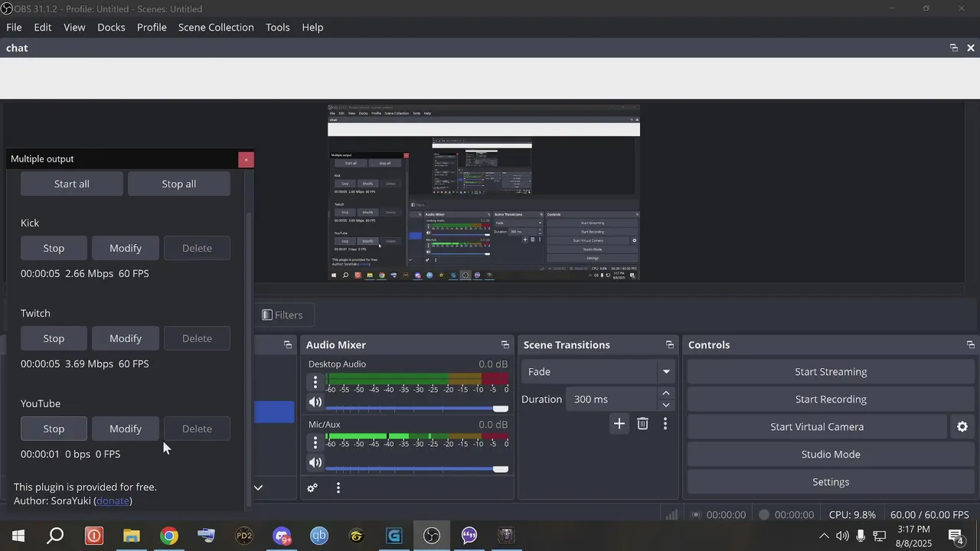Image resolution: width=980 pixels, height=551 pixels.
Task: Mute the Mic/Aux speaker icon
Action: 315,462
